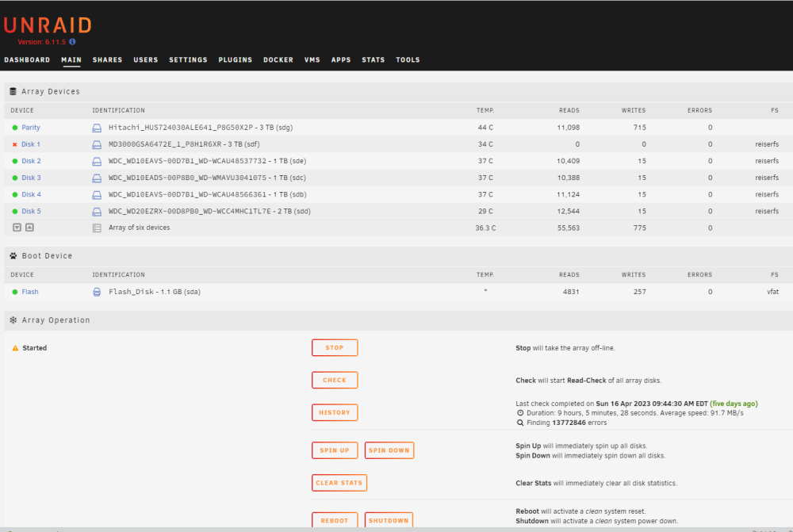Click the '36.3 C' average temperature
This screenshot has height=532, width=793.
pyautogui.click(x=485, y=228)
